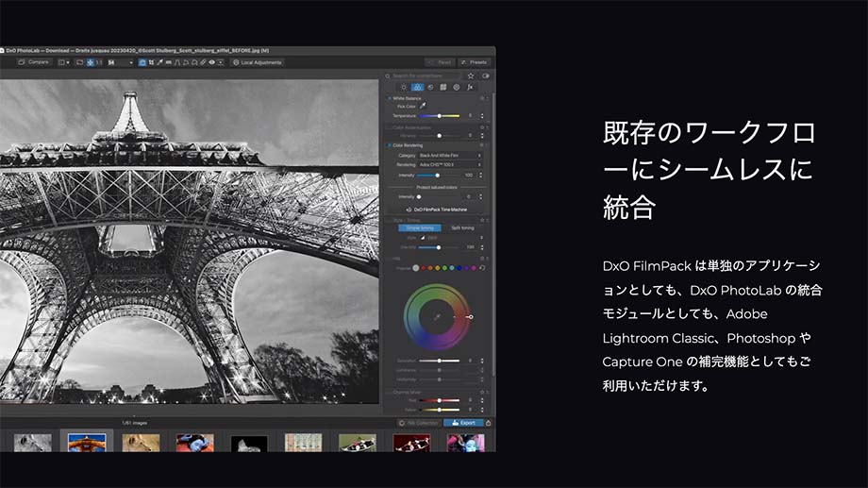This screenshot has height=488, width=868.
Task: Click the blue Export button
Action: (x=464, y=423)
